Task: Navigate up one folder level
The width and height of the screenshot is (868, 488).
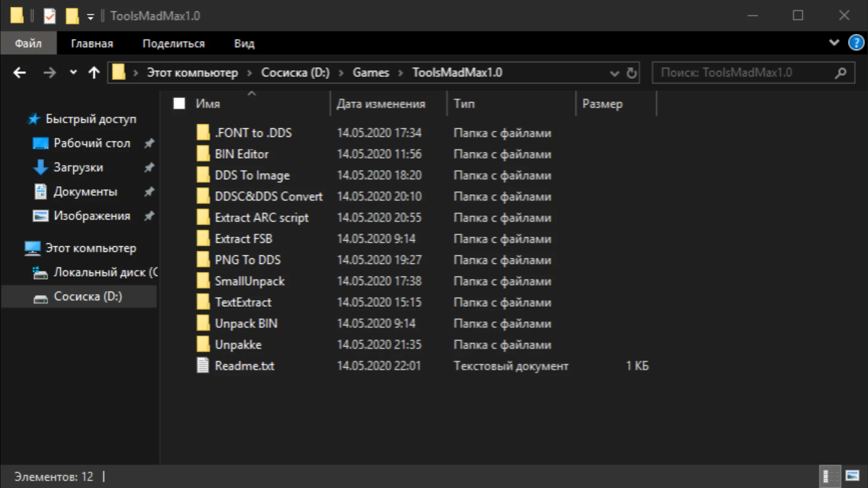Action: [x=94, y=72]
